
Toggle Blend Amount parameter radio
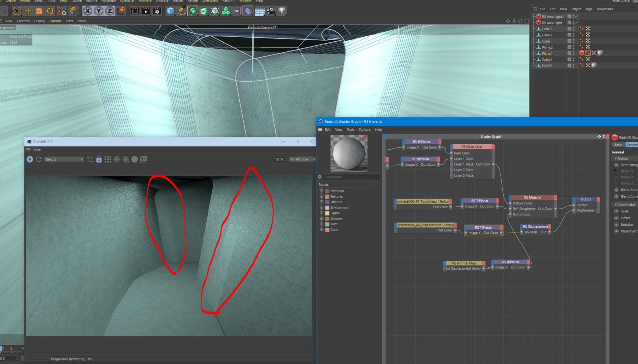point(616,190)
